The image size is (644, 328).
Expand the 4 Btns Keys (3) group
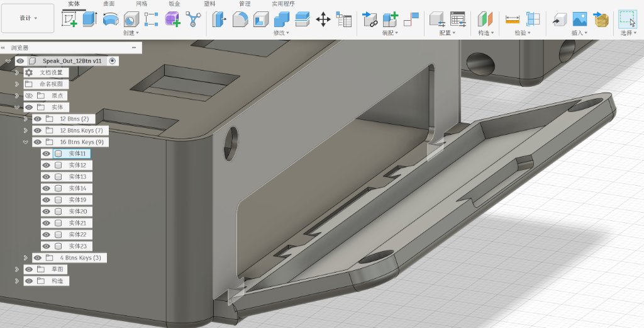[x=25, y=257]
